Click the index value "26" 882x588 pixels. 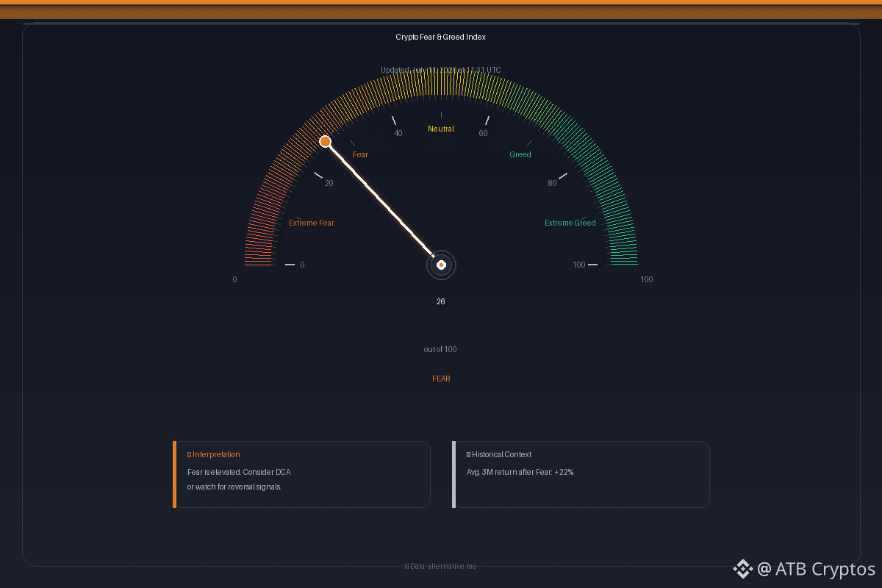441,301
